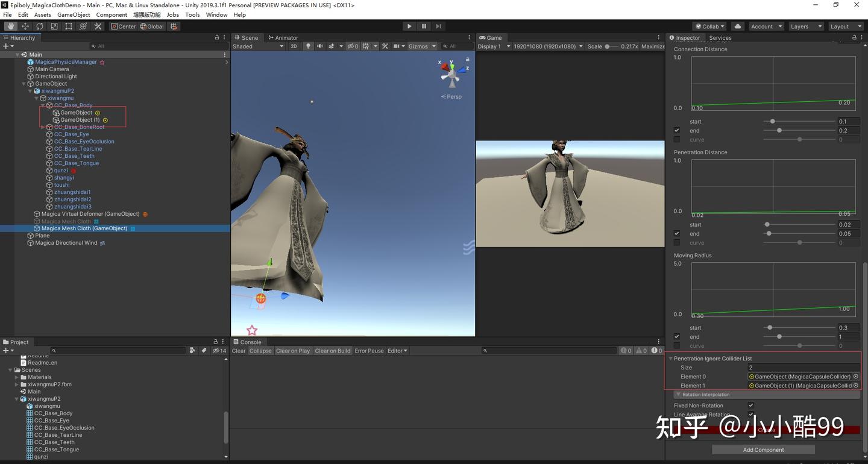The width and height of the screenshot is (868, 464).
Task: Select the Move tool
Action: click(25, 26)
